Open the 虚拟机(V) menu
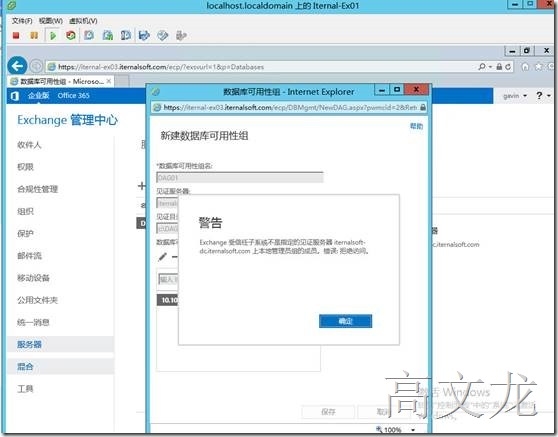 coord(83,21)
